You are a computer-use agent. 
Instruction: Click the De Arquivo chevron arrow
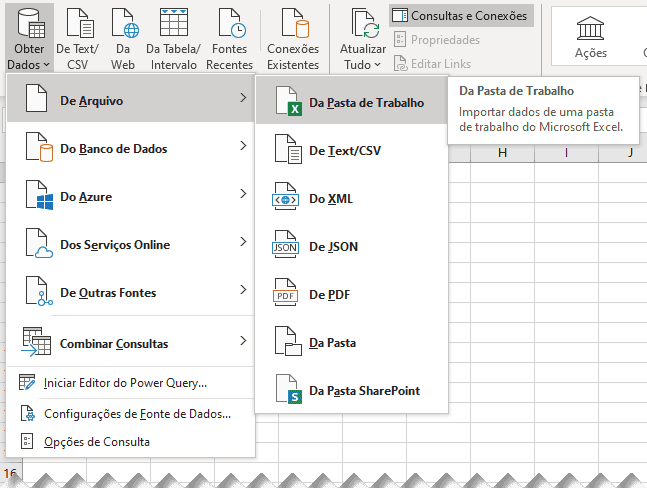[243, 98]
